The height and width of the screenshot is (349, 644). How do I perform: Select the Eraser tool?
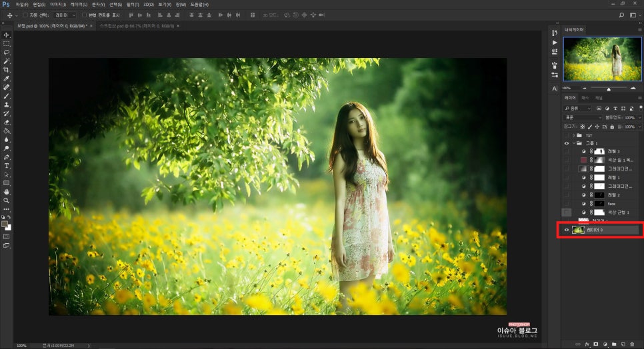[6, 122]
